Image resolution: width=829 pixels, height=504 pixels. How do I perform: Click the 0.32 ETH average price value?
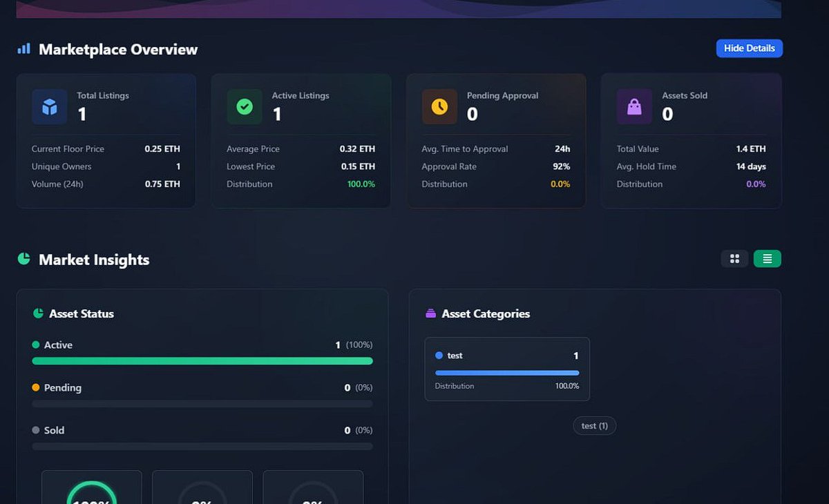tap(357, 148)
